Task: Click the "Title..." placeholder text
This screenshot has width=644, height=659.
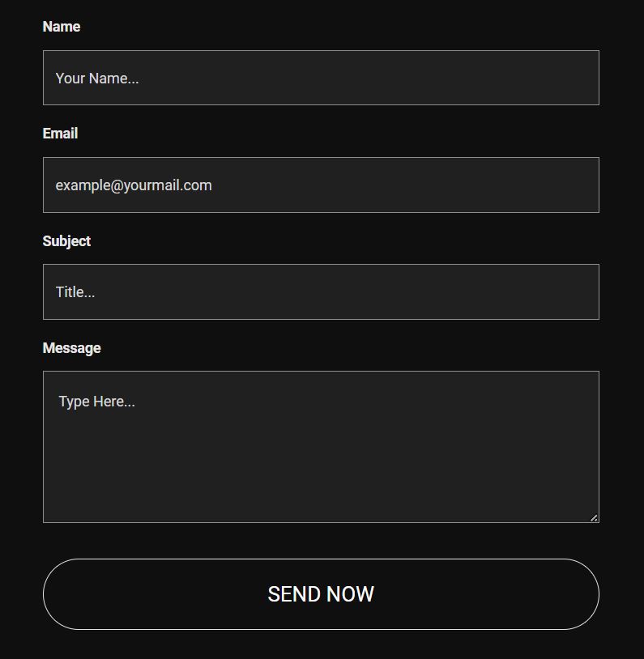Action: [x=75, y=292]
